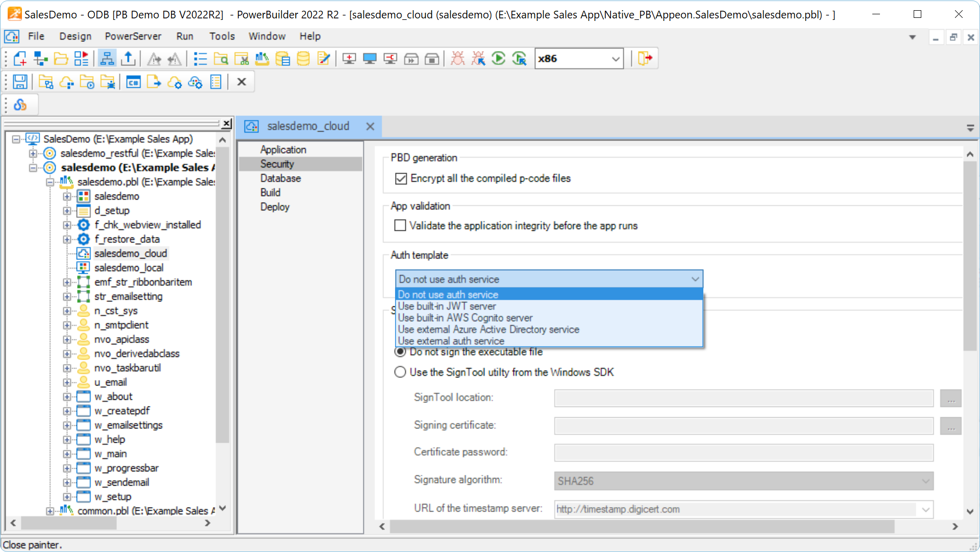The width and height of the screenshot is (980, 552).
Task: Select the w_sendemail tree item
Action: click(x=121, y=483)
